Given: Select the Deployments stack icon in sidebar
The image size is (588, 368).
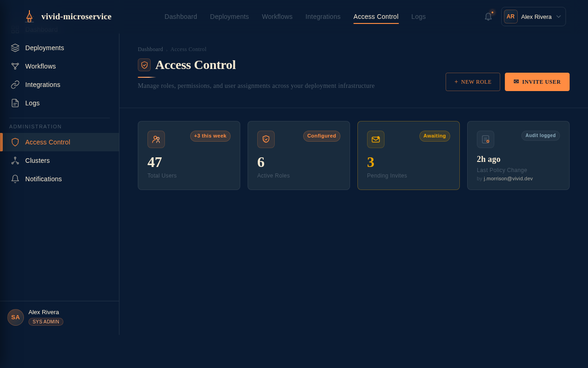Looking at the screenshot, I should click(15, 48).
